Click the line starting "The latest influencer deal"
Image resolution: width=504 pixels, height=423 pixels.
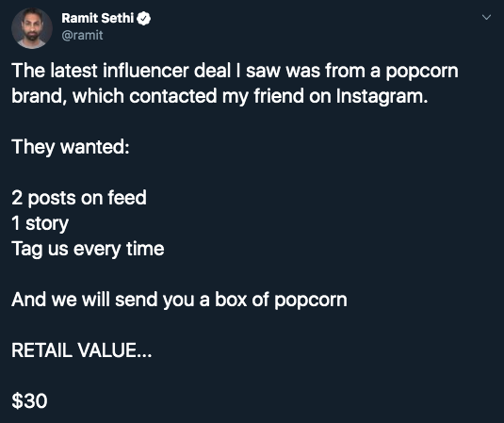point(235,71)
